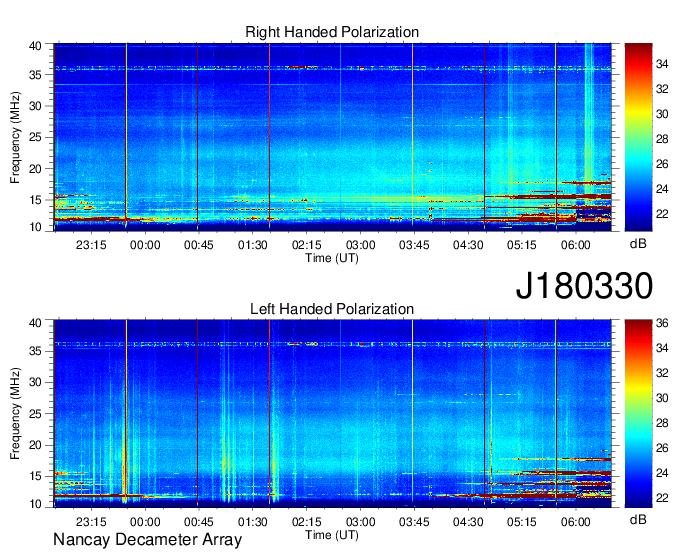Click the 20 MHz tick label, Right Handed plot
The width and height of the screenshot is (680, 552).
click(x=36, y=169)
